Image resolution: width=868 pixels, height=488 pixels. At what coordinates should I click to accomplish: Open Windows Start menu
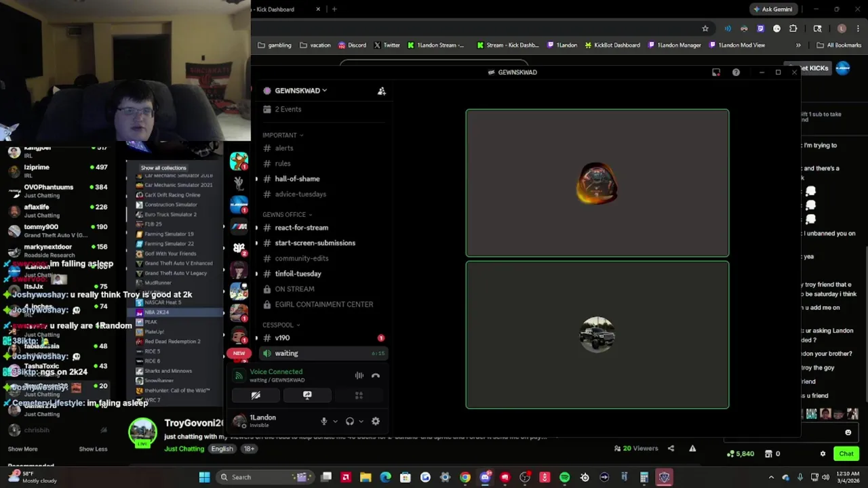[204, 477]
